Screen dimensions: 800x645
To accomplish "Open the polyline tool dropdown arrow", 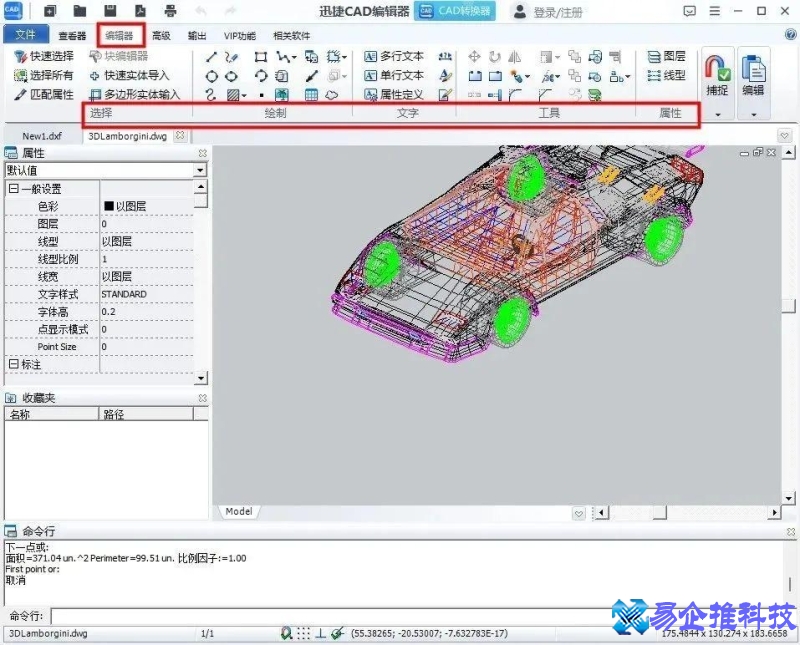I will coord(294,57).
